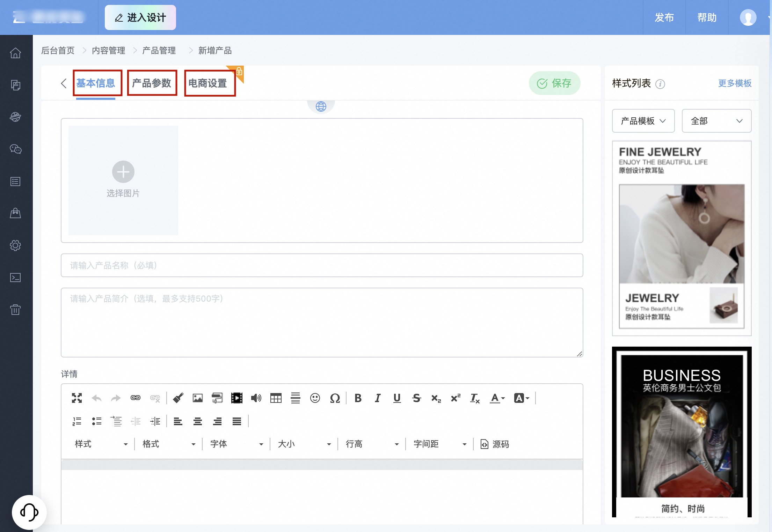Toggle underline formatting

397,398
